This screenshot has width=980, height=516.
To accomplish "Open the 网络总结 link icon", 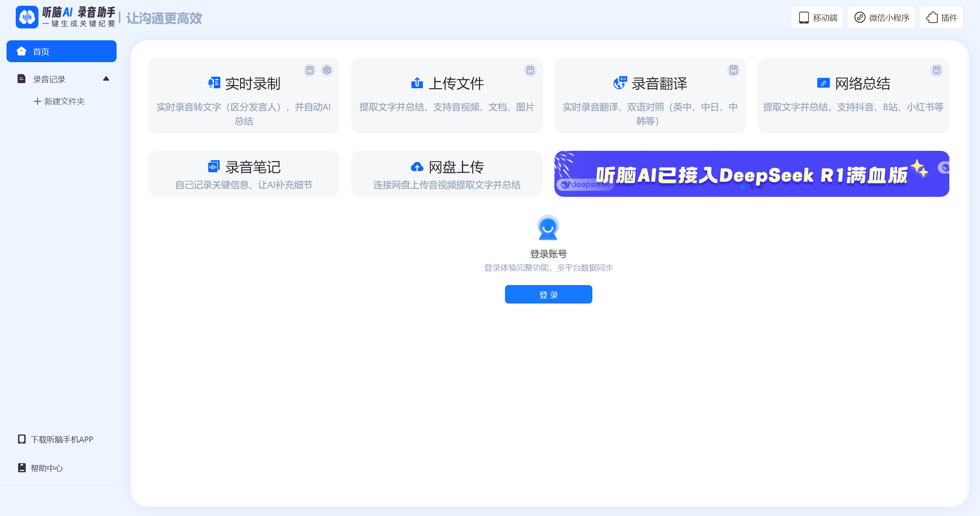I will pos(823,83).
